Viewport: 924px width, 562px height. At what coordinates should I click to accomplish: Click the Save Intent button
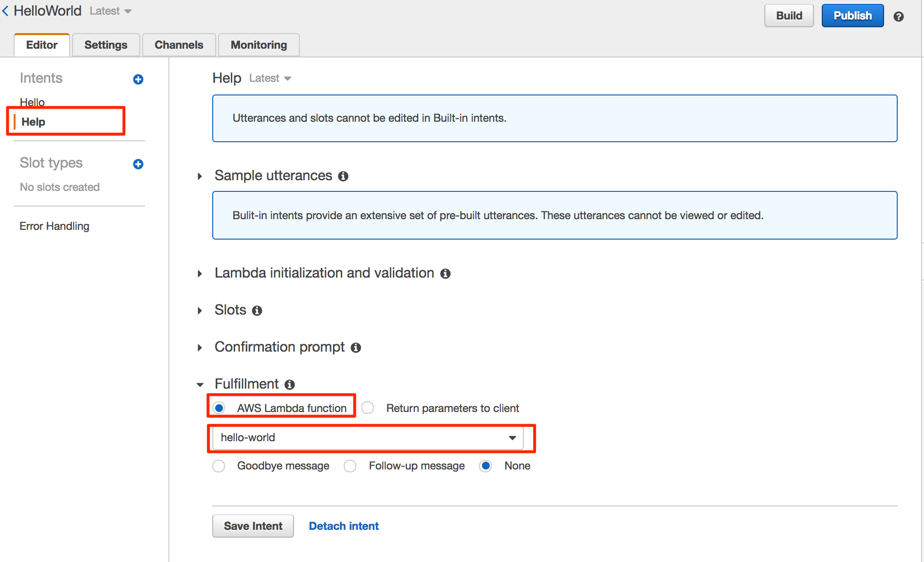[253, 526]
